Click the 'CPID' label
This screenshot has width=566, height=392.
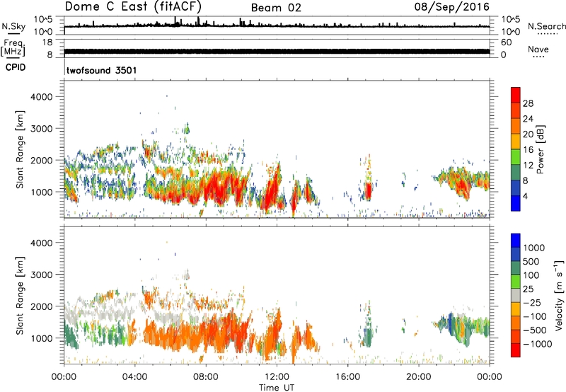point(16,67)
